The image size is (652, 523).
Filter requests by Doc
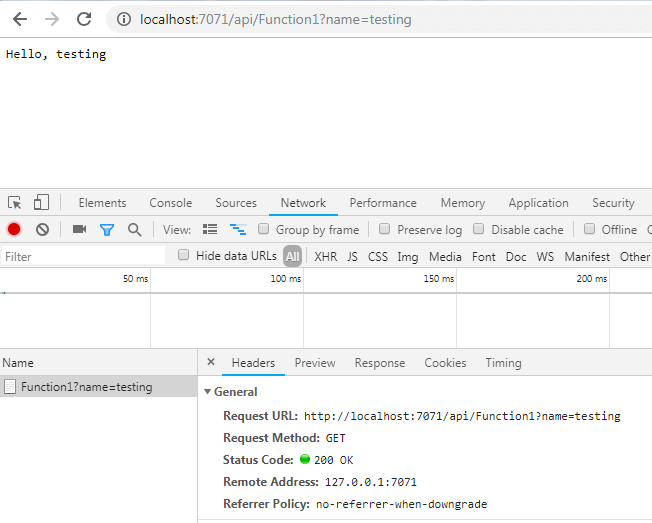point(516,257)
